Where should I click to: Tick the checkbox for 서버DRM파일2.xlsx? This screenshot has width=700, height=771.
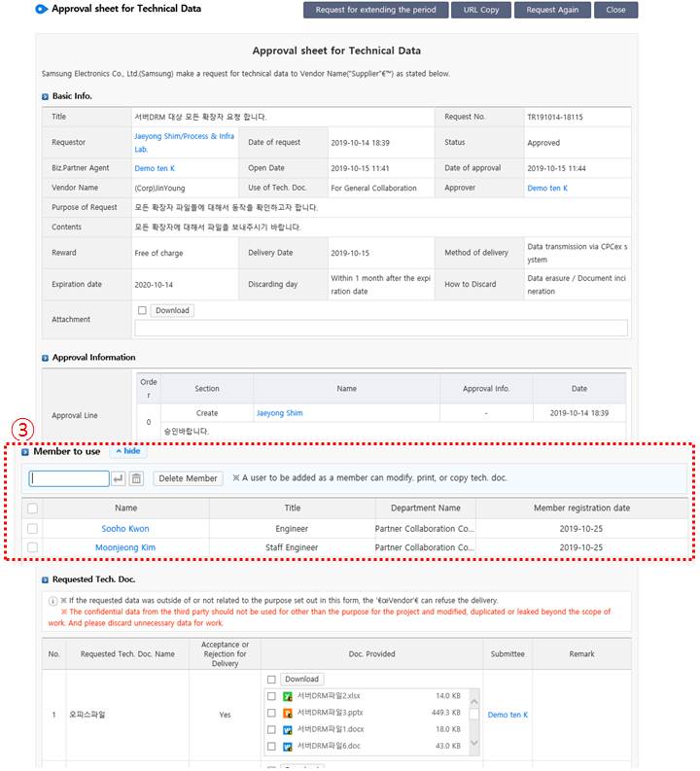coord(272,696)
